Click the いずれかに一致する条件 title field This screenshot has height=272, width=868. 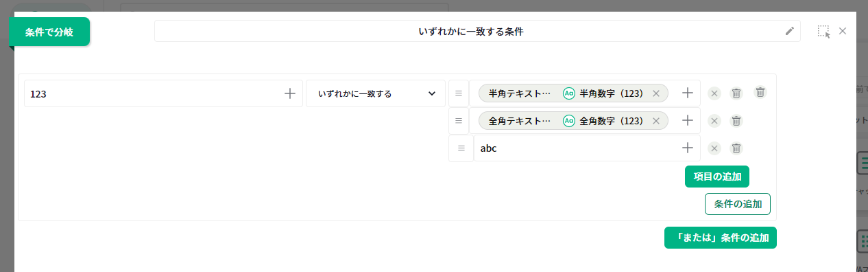[x=477, y=31]
